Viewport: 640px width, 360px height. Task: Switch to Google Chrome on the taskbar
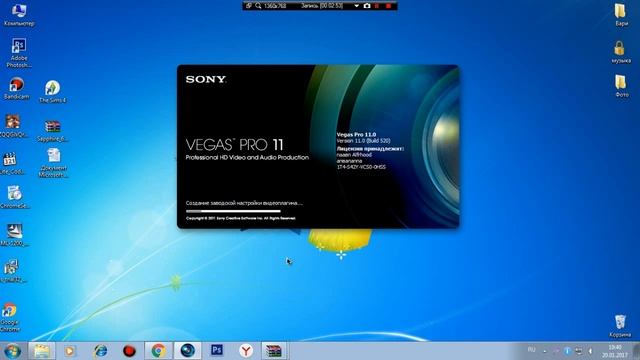pos(158,351)
